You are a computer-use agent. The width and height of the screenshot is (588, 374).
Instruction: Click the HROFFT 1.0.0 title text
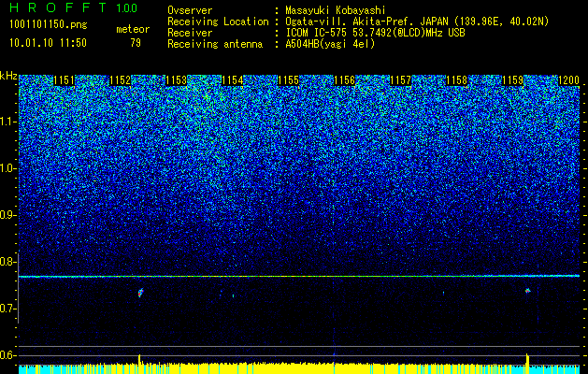click(x=74, y=7)
